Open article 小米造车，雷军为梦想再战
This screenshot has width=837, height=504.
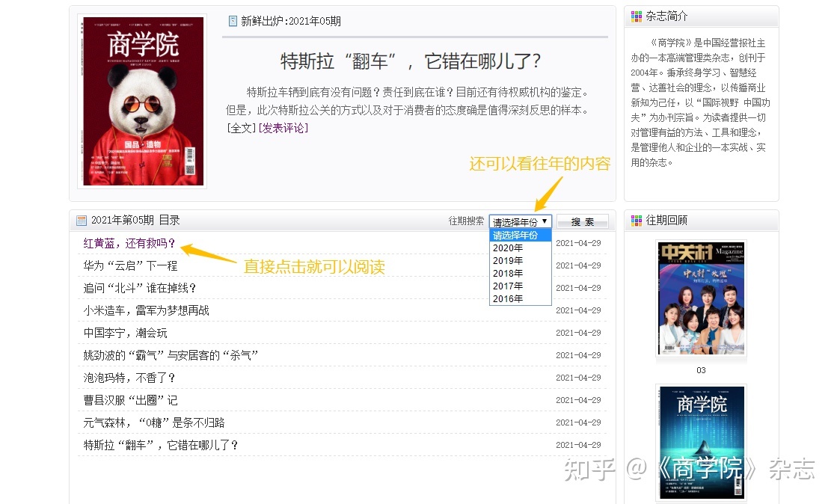point(147,310)
